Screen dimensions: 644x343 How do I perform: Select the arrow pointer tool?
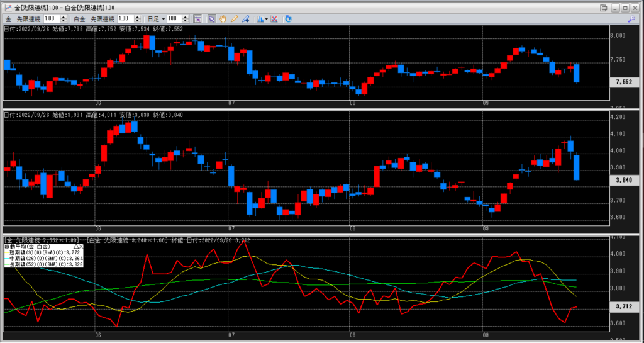point(212,19)
